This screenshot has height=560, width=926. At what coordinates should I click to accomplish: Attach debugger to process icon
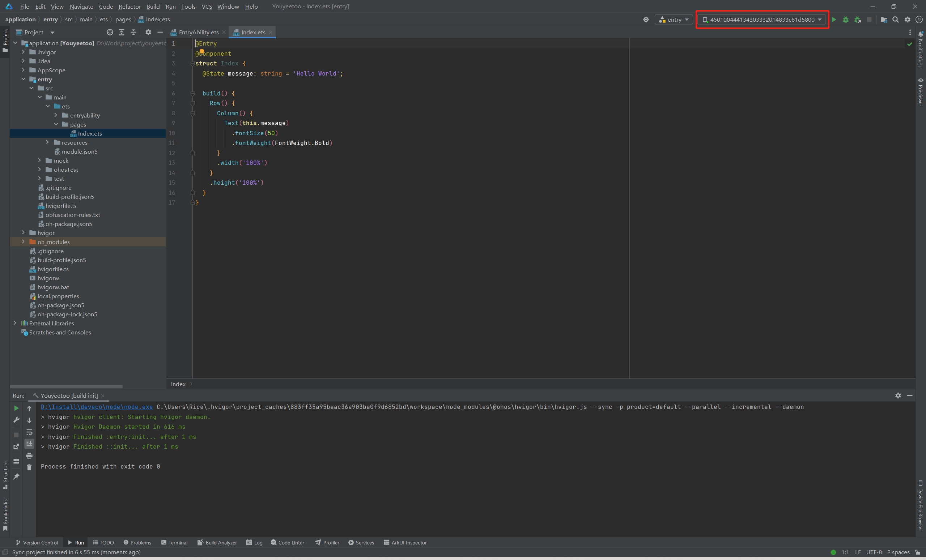pyautogui.click(x=858, y=20)
